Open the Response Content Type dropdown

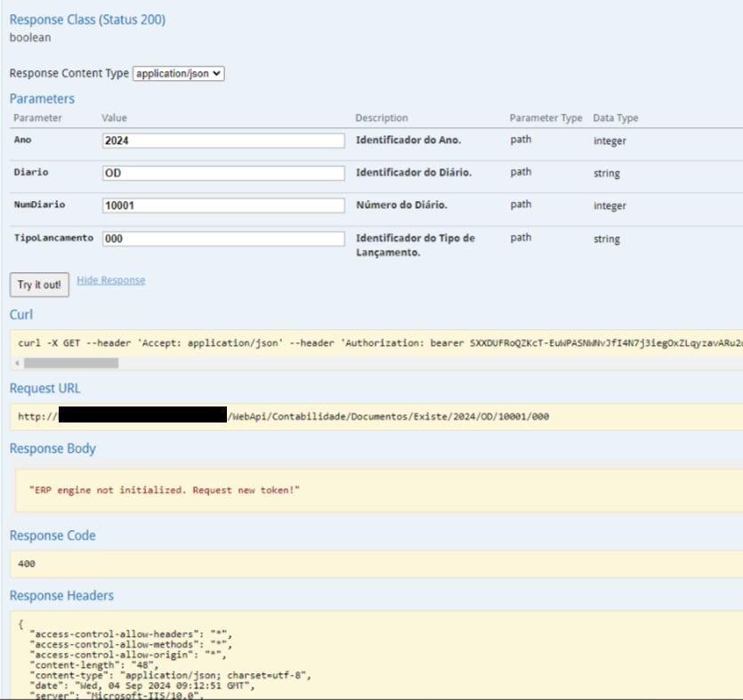[178, 74]
